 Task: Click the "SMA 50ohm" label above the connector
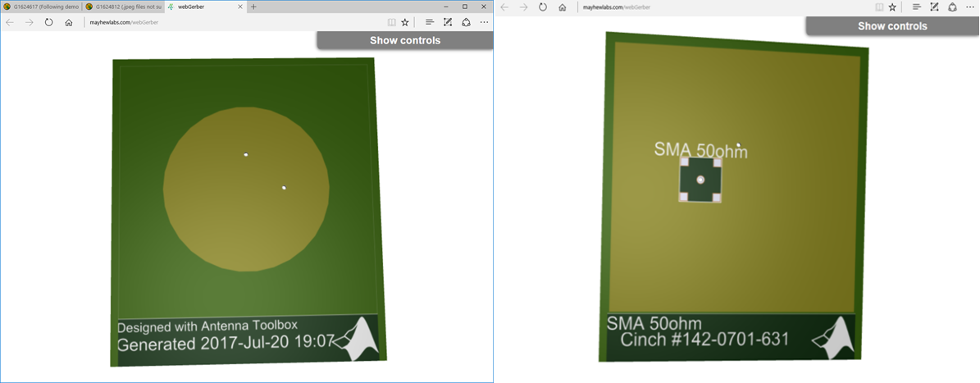(700, 150)
